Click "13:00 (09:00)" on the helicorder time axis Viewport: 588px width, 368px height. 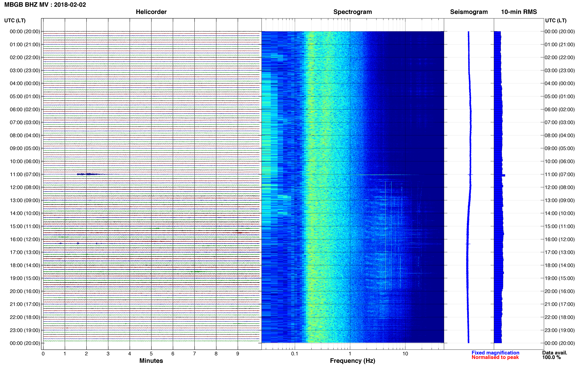[25, 200]
